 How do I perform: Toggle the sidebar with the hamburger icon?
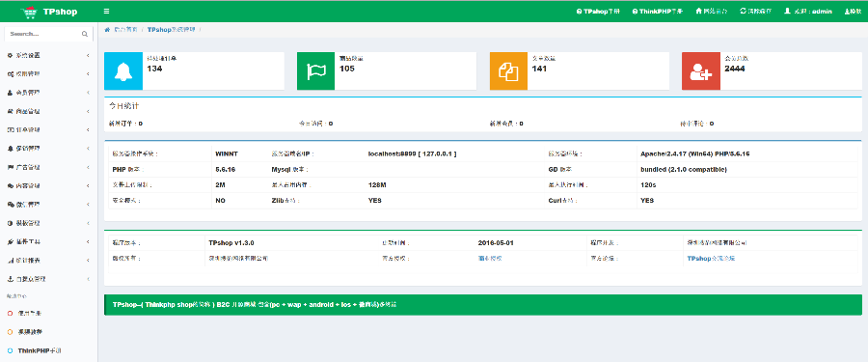coord(106,11)
